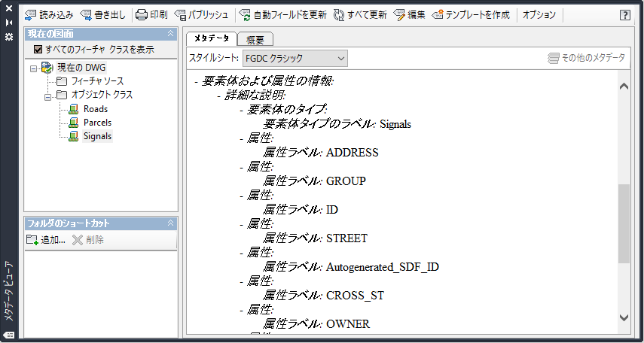Screen dimensions: 644x343
Task: Click the STREET attribute label text
Action: [346, 238]
